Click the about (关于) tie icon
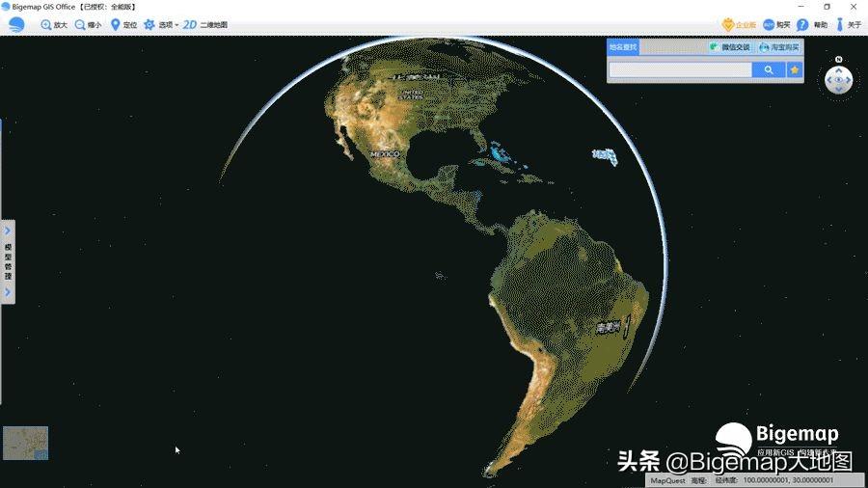The width and height of the screenshot is (868, 488). [x=839, y=24]
